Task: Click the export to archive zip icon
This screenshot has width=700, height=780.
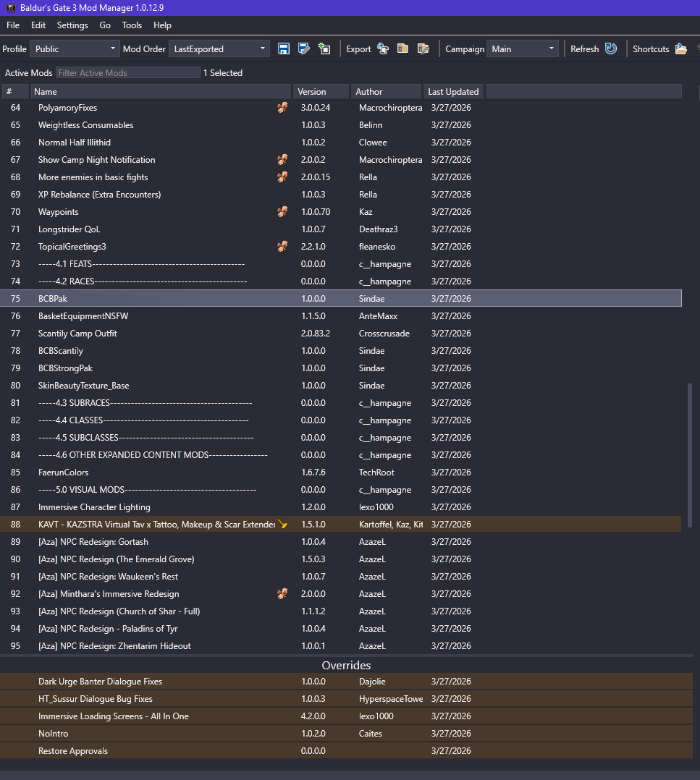Action: (x=403, y=48)
